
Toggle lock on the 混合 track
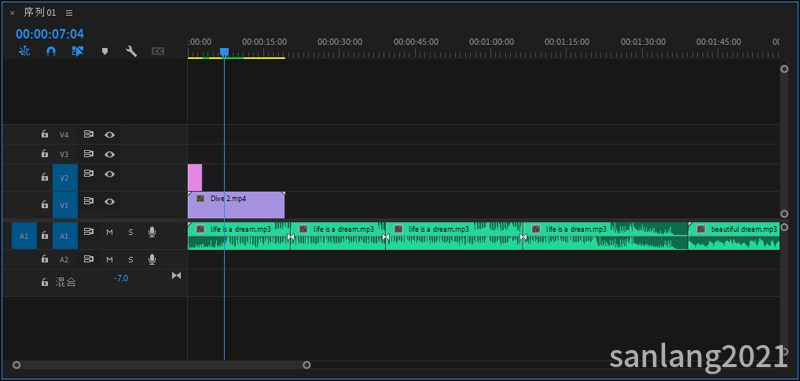pyautogui.click(x=45, y=282)
